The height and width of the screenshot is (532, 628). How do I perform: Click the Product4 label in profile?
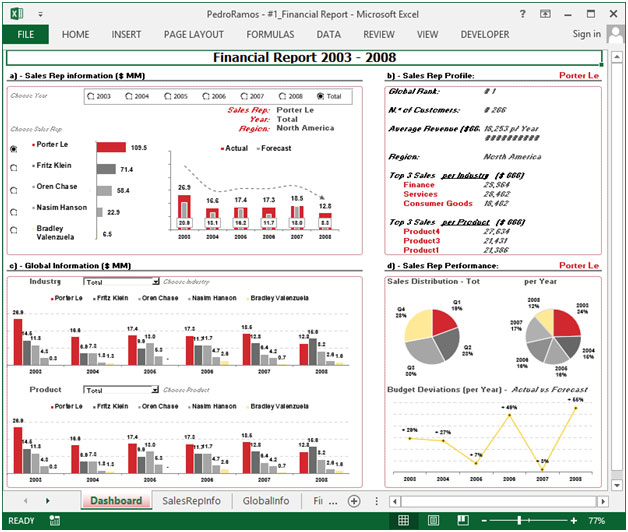click(x=421, y=231)
